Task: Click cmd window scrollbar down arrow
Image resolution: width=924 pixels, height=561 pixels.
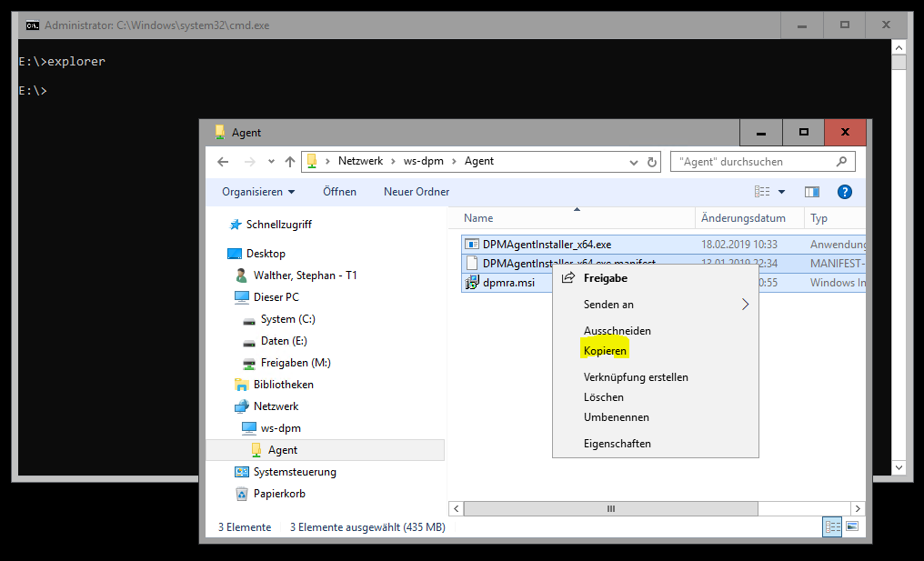Action: click(x=899, y=468)
